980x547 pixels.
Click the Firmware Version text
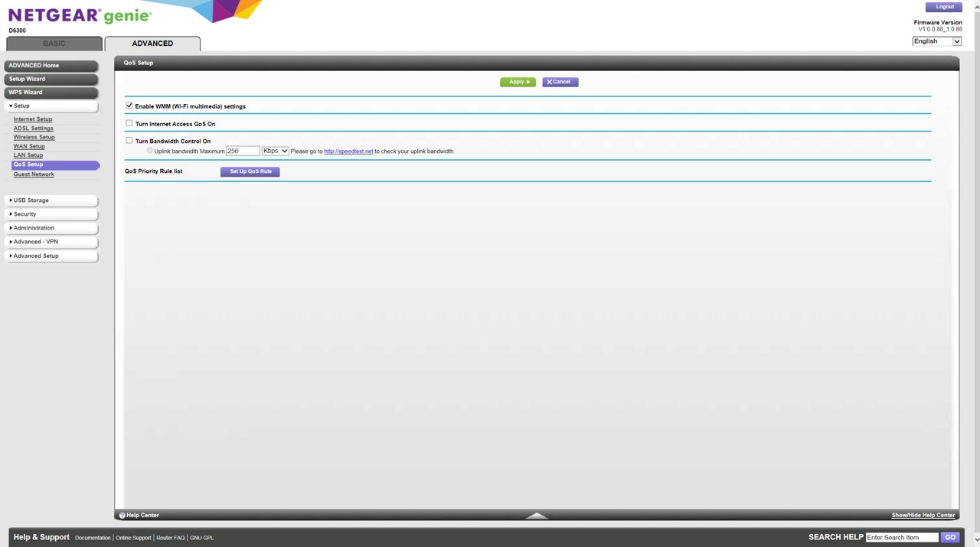coord(938,22)
